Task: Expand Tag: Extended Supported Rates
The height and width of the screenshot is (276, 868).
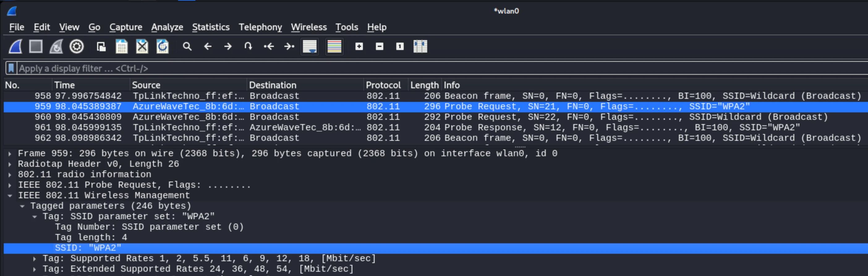Action: pyautogui.click(x=35, y=269)
